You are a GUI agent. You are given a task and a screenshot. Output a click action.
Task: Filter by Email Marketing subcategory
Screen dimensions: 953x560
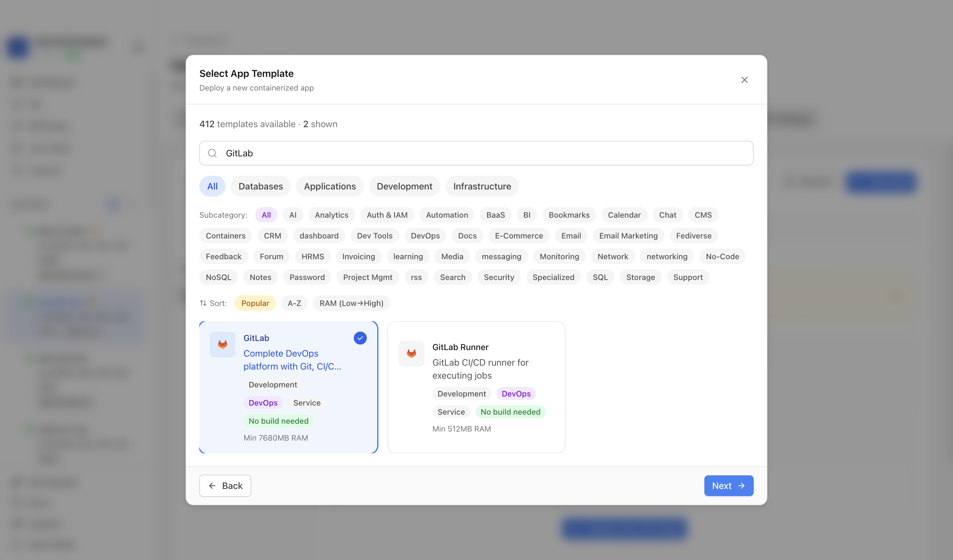click(628, 236)
